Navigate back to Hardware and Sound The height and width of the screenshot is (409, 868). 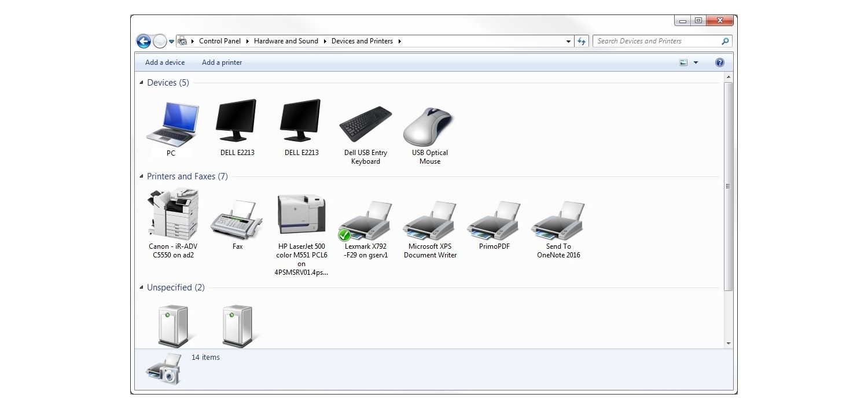pyautogui.click(x=286, y=40)
